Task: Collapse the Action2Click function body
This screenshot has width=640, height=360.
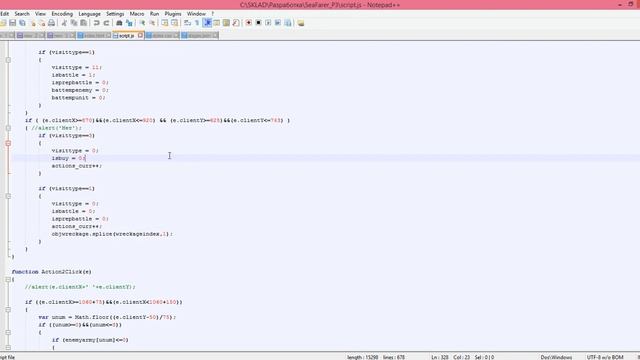Action: [x=8, y=280]
